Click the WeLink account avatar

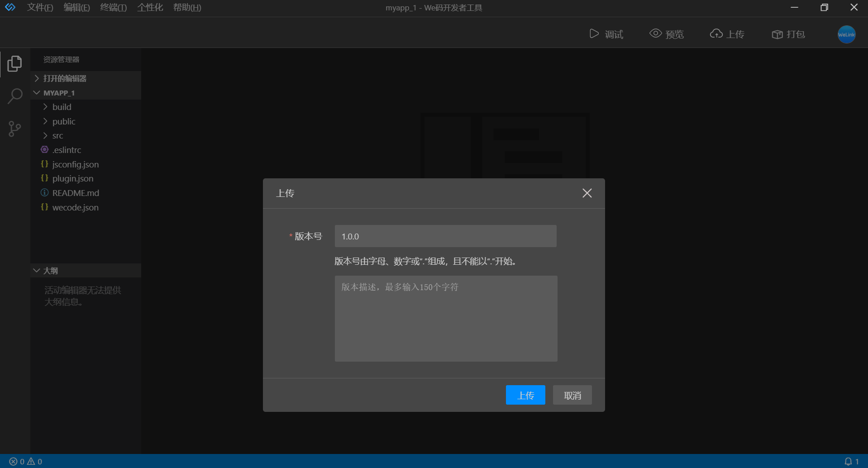tap(846, 34)
